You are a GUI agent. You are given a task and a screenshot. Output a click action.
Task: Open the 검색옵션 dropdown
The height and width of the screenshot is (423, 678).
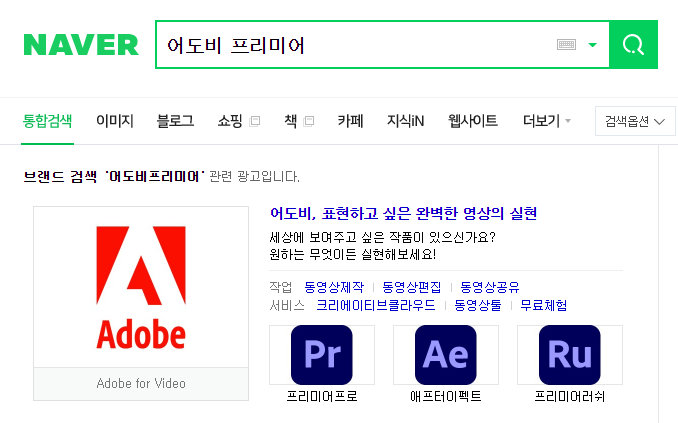pos(635,121)
